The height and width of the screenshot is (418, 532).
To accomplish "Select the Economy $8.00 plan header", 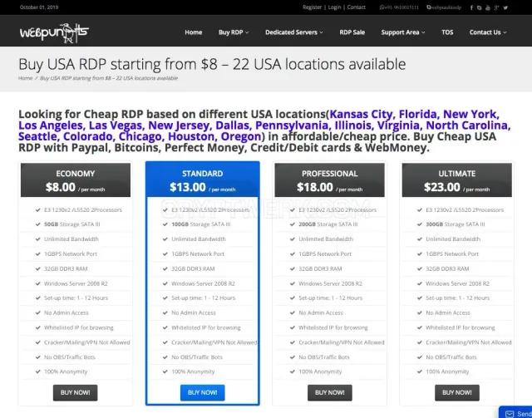I will (x=76, y=180).
